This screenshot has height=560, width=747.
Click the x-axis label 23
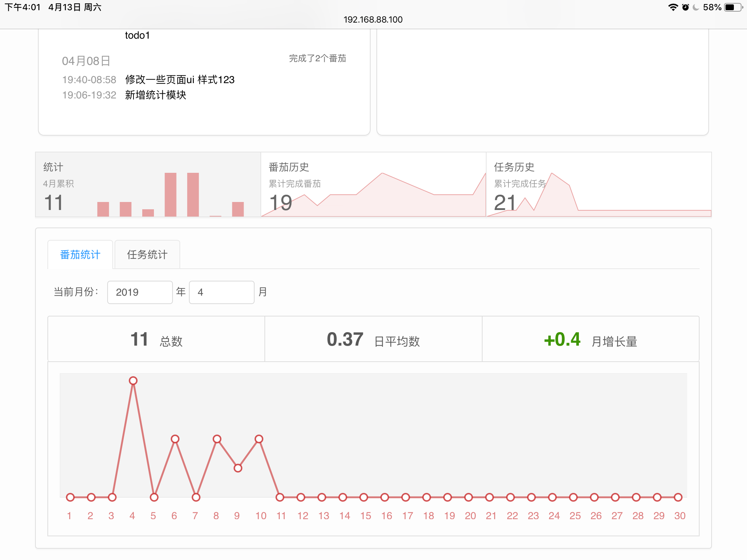pos(533,516)
